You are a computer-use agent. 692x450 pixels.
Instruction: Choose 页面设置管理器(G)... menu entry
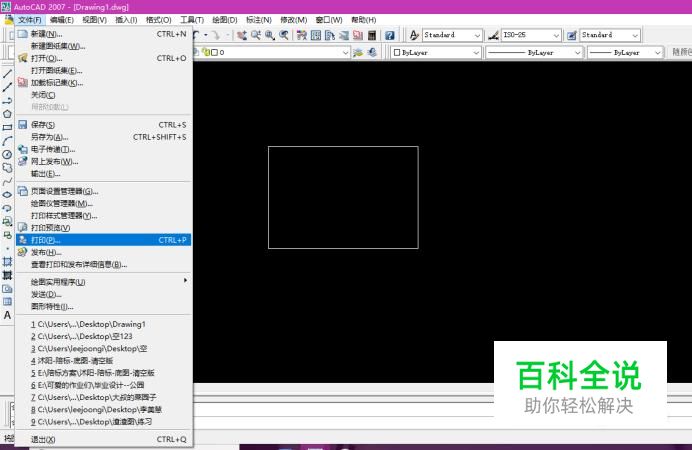pos(104,191)
